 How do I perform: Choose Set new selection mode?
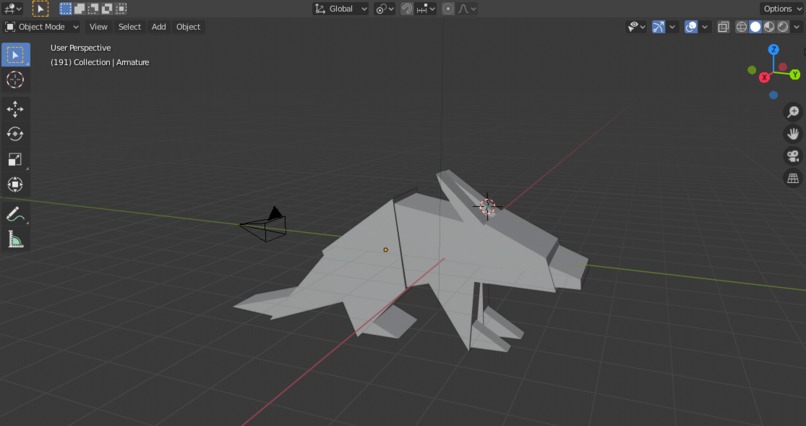point(66,8)
